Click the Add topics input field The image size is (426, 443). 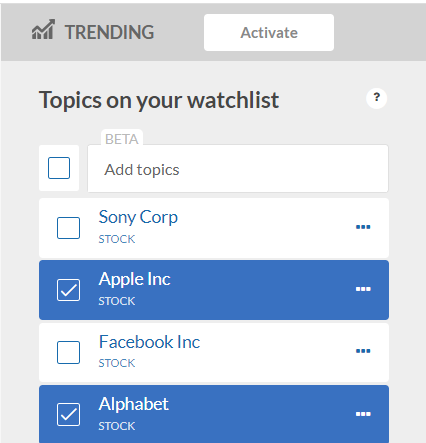(238, 169)
